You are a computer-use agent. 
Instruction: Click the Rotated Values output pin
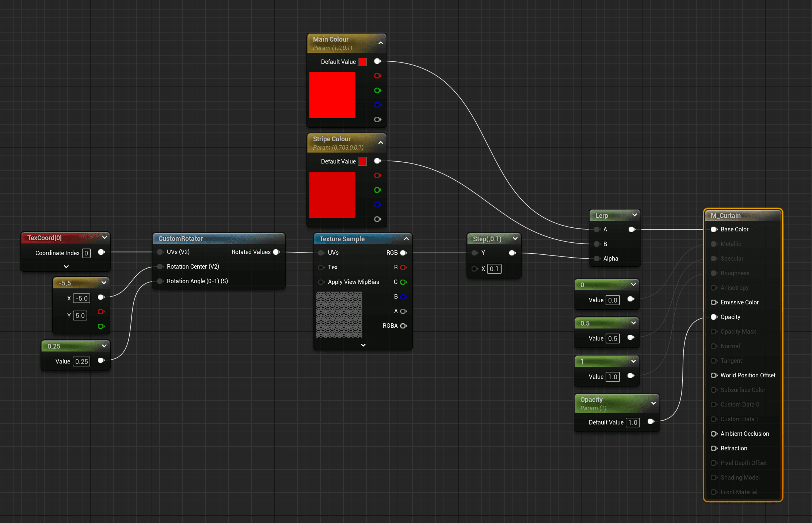click(x=277, y=252)
